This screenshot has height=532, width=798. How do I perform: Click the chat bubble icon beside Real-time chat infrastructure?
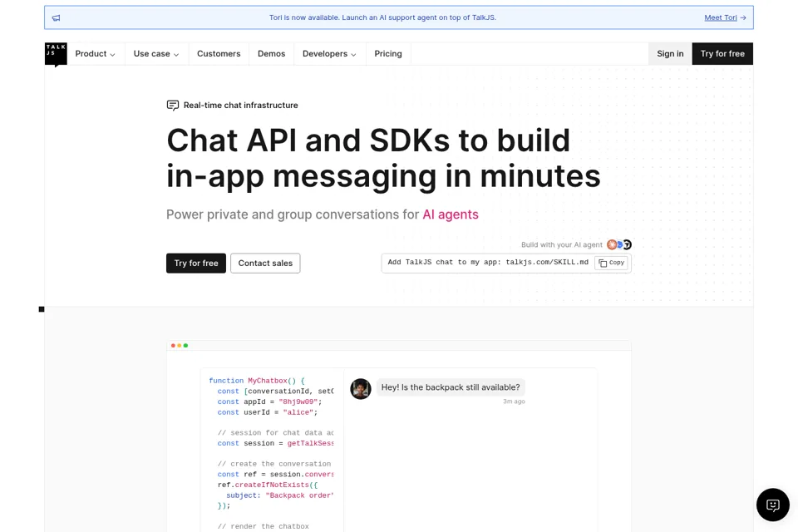(x=173, y=106)
